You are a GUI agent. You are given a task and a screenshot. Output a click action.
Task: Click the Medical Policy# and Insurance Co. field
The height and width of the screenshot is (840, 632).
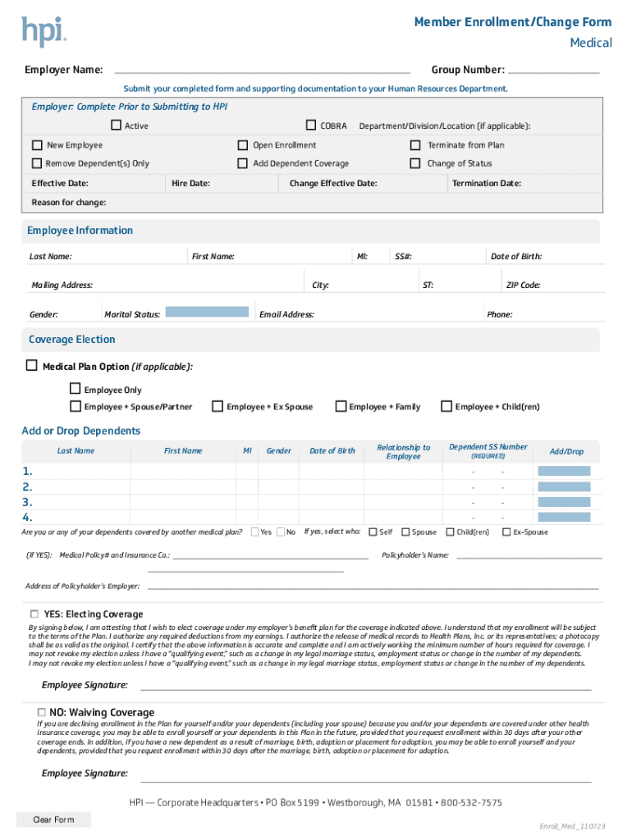[x=271, y=555]
